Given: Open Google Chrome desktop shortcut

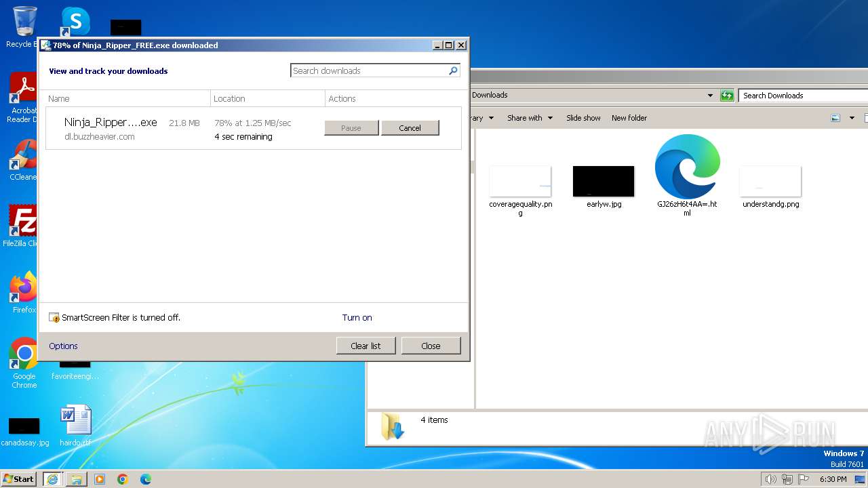Looking at the screenshot, I should pos(24,363).
